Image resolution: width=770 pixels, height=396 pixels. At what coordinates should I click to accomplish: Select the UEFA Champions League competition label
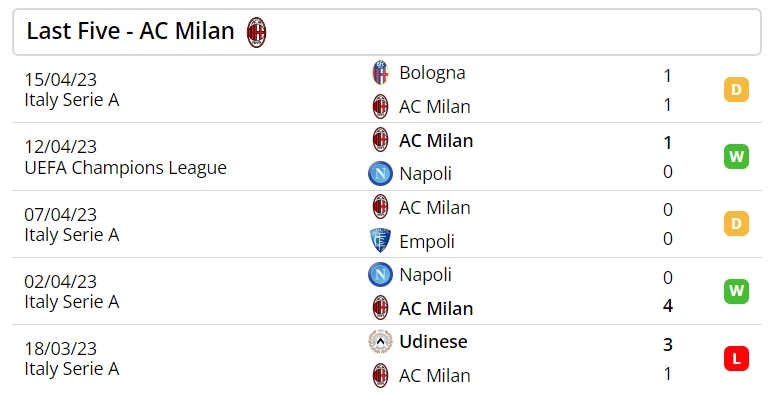click(x=125, y=168)
